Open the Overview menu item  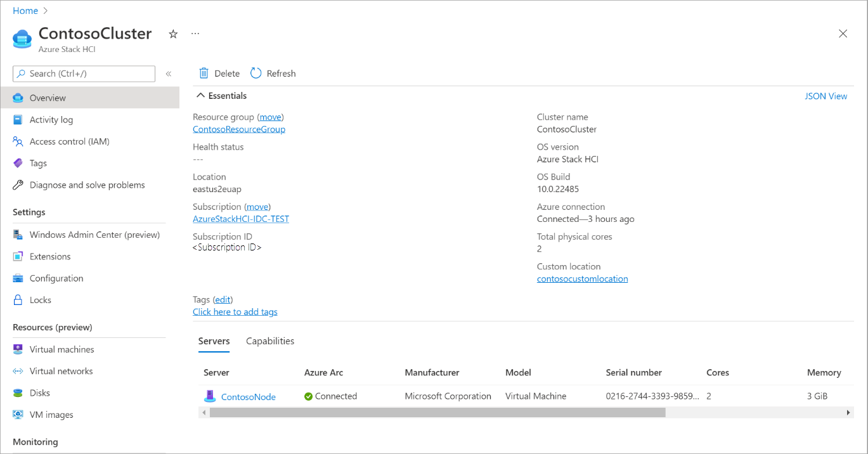tap(89, 98)
